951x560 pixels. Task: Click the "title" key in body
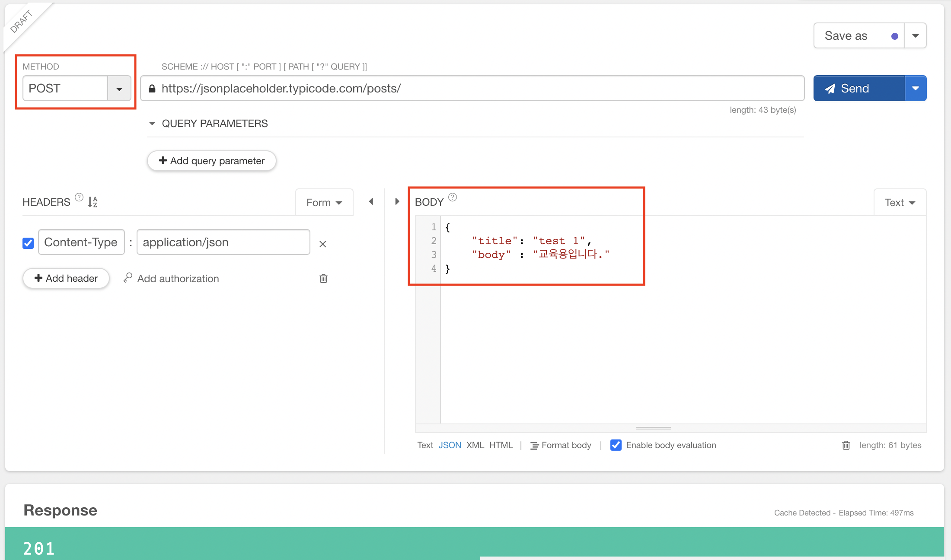click(495, 241)
